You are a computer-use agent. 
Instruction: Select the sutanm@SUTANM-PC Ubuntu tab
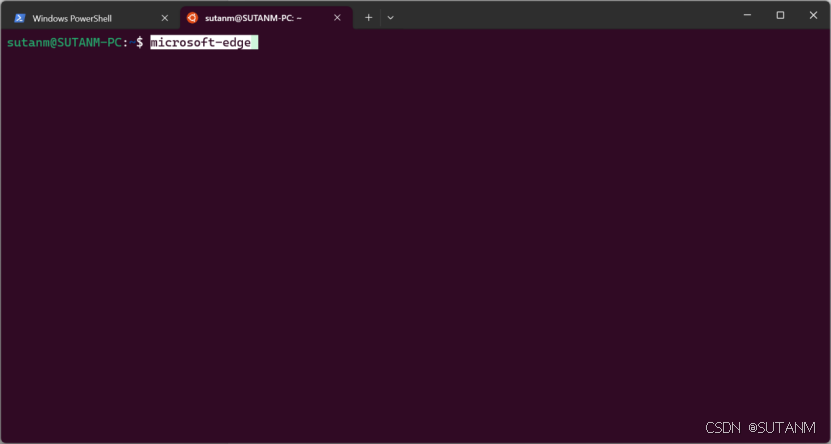point(266,18)
